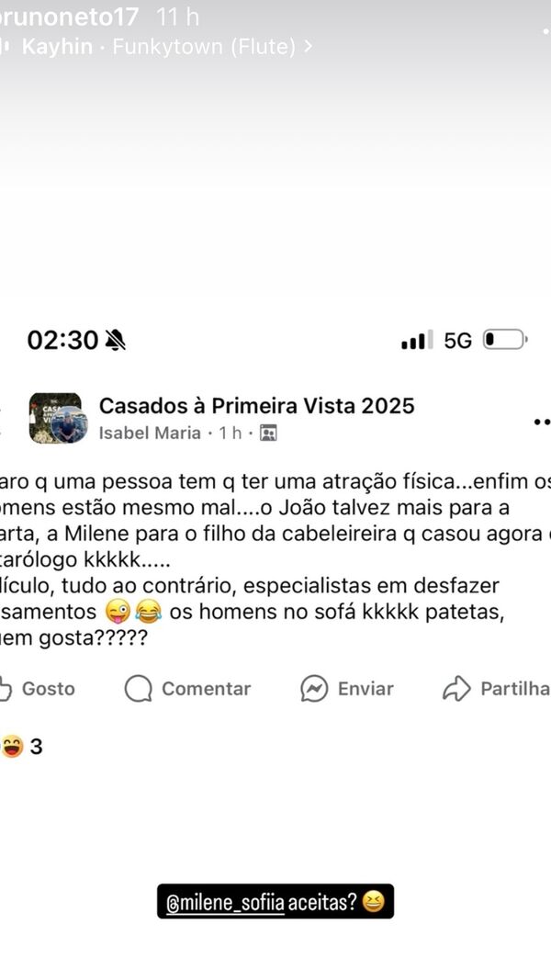Tap the group profile picture thumbnail

[x=57, y=419]
